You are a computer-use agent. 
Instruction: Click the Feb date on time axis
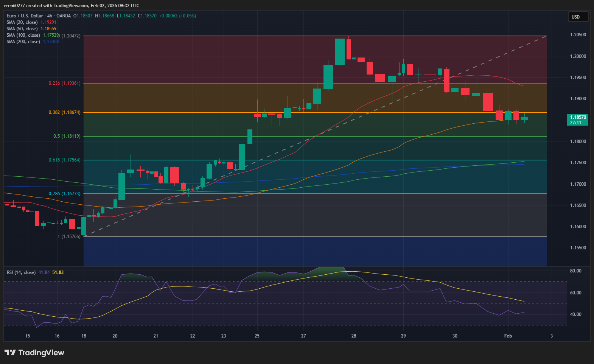(508, 336)
